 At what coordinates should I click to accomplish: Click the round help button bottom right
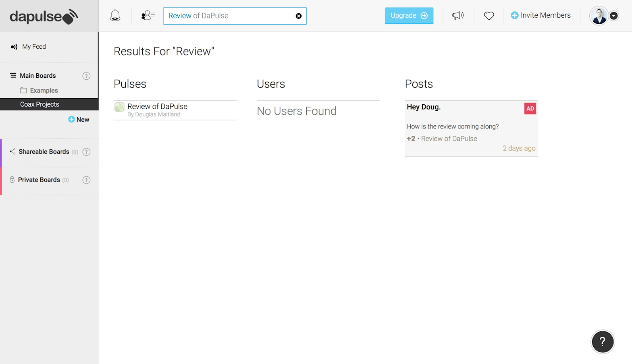pos(602,342)
